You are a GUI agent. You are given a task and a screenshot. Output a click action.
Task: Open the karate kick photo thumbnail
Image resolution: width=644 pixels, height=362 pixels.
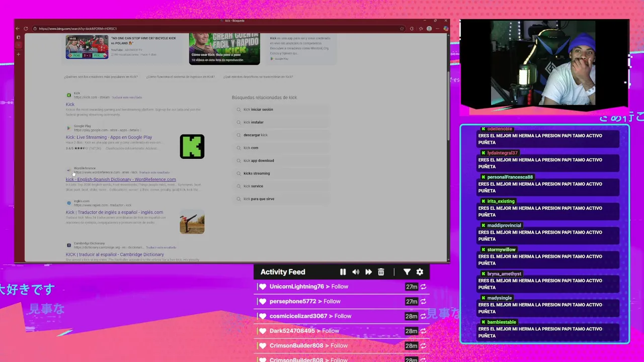192,222
